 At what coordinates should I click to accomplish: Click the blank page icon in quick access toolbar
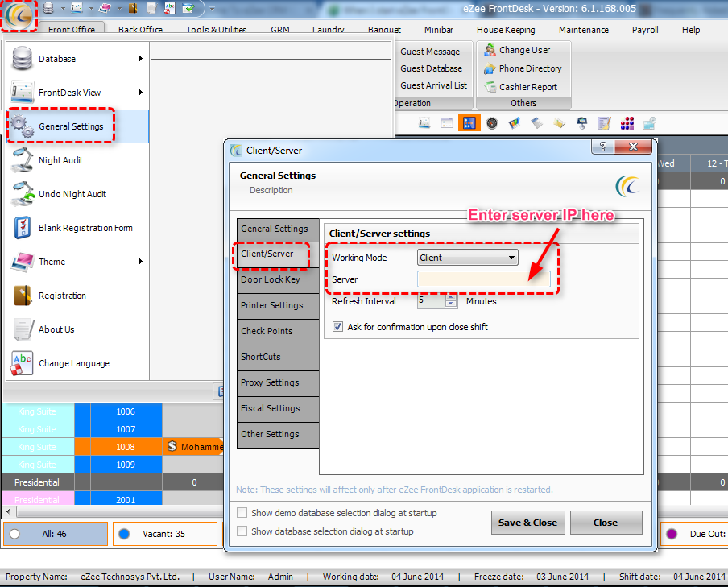click(x=152, y=8)
